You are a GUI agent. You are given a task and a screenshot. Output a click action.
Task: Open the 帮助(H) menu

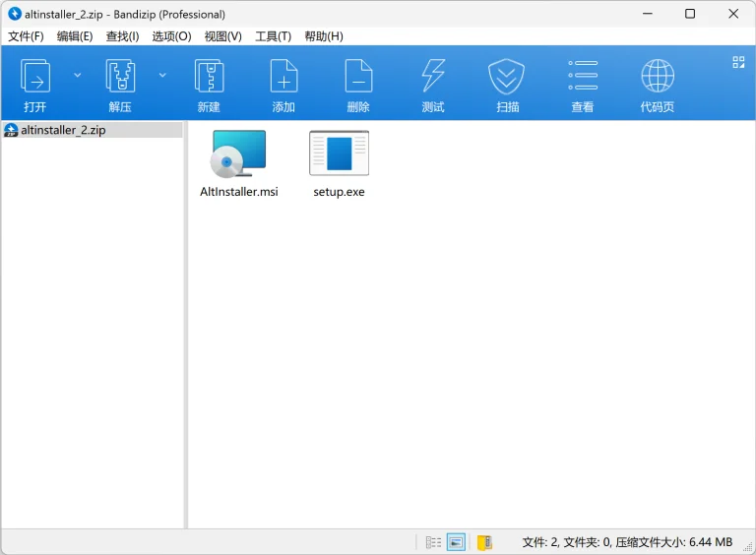324,36
